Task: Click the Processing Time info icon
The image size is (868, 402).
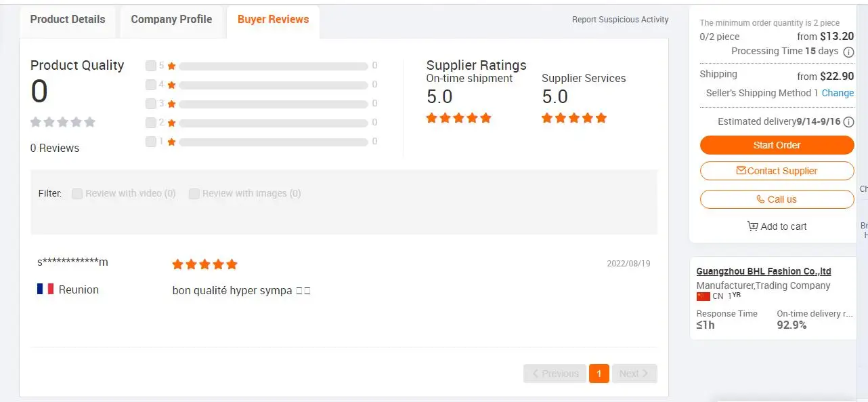Action: [848, 52]
